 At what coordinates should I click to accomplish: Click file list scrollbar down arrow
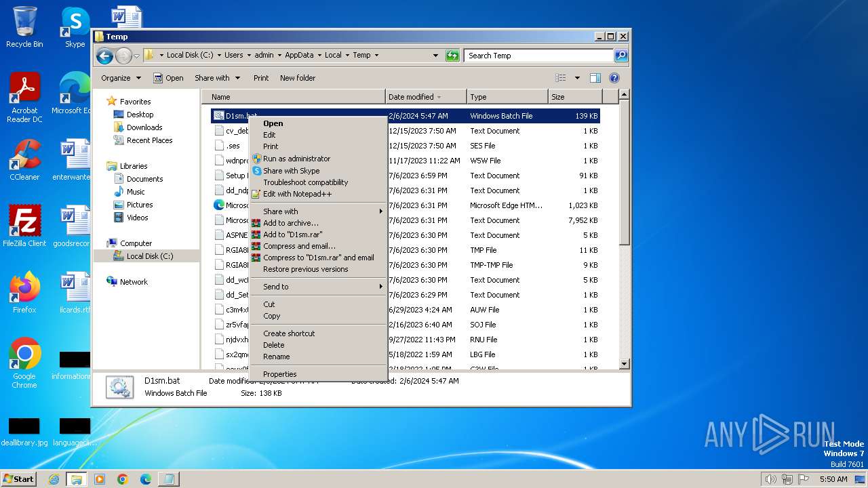point(625,364)
